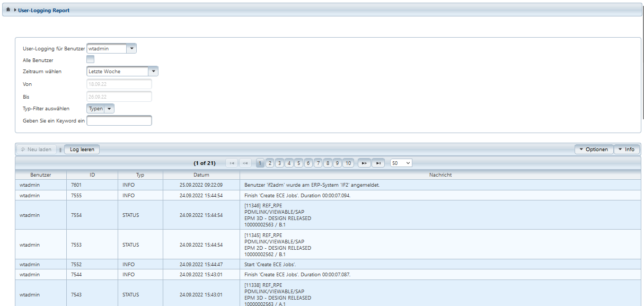Open the Optionen menu
644x306 pixels.
click(x=594, y=150)
